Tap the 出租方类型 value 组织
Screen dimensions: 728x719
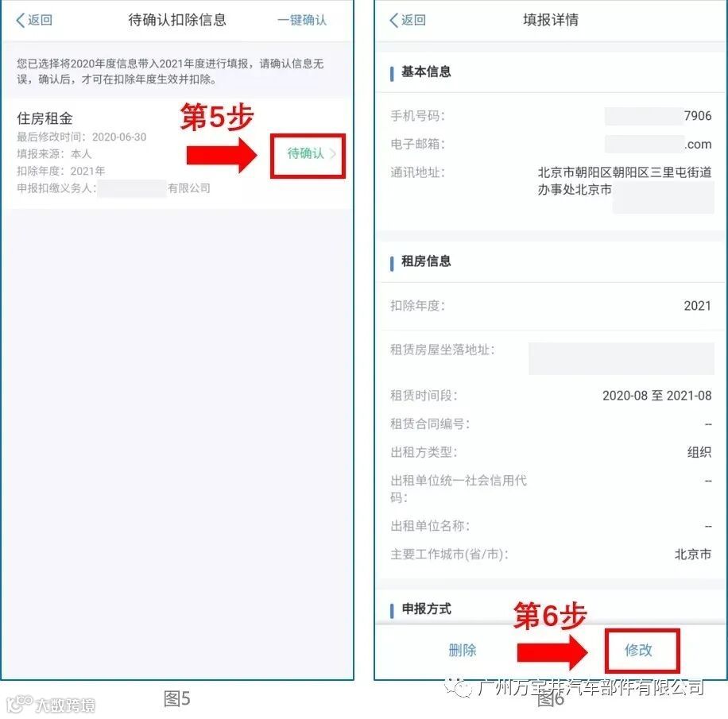[699, 452]
